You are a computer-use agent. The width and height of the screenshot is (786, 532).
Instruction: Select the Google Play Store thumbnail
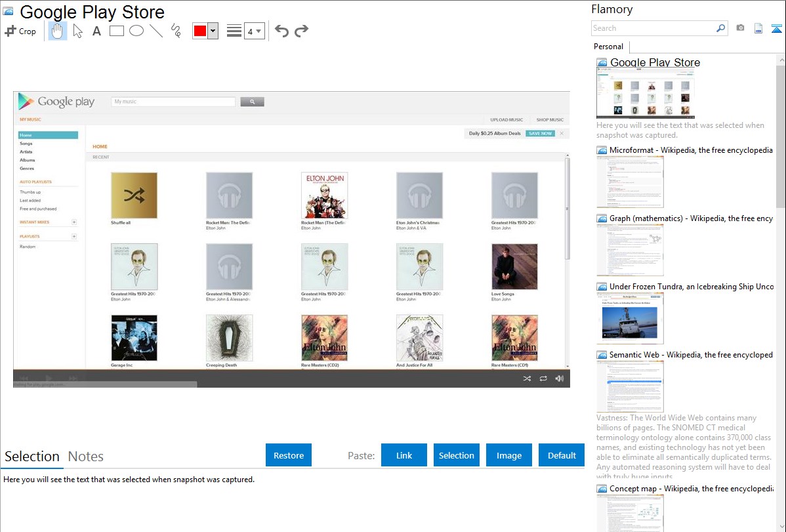click(646, 93)
